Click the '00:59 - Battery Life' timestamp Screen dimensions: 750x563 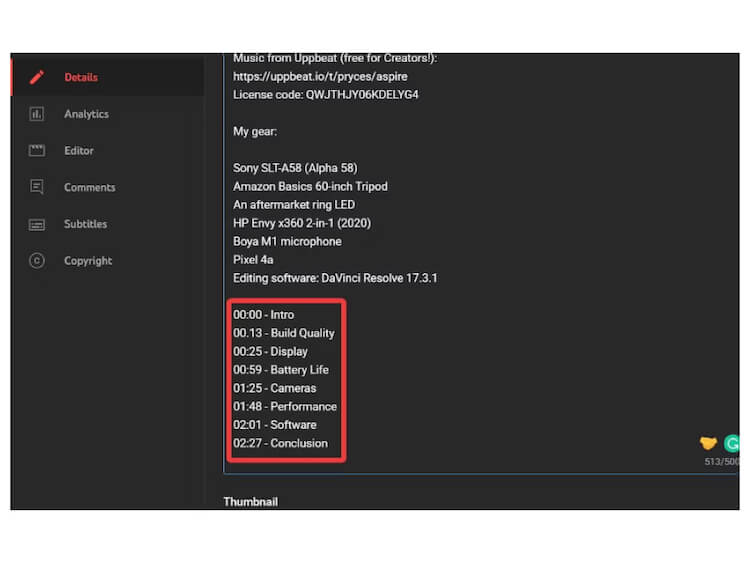(281, 370)
